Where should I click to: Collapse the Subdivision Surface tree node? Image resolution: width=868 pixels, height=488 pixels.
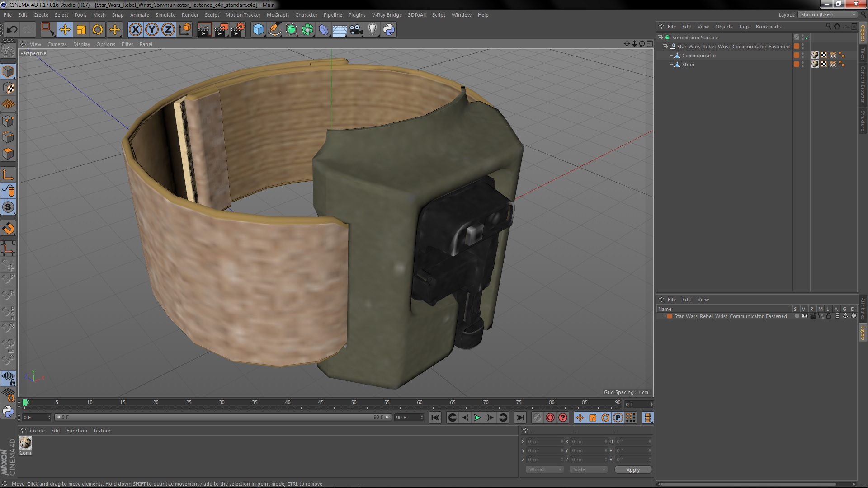point(660,38)
